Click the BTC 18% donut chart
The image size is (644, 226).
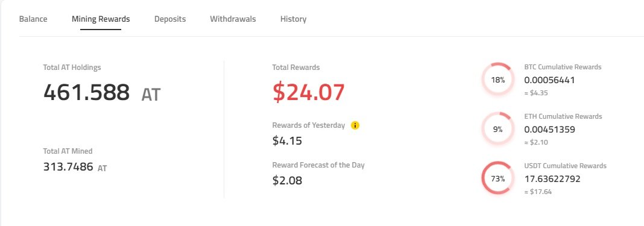click(x=497, y=80)
